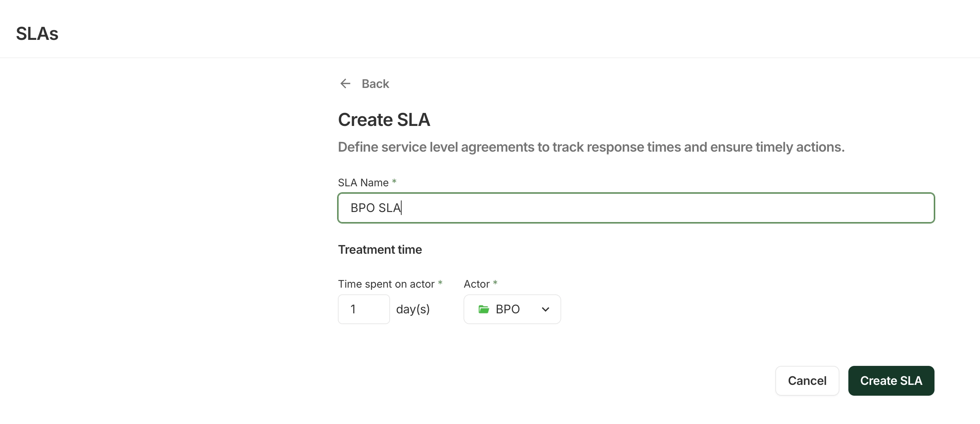This screenshot has width=980, height=424.
Task: Click the day(s) unit text
Action: [x=413, y=309]
